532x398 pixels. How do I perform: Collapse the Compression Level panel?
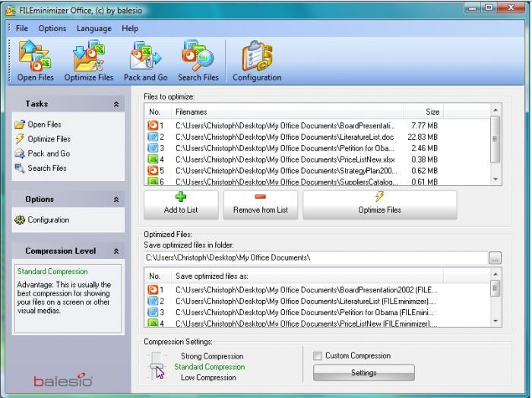116,251
